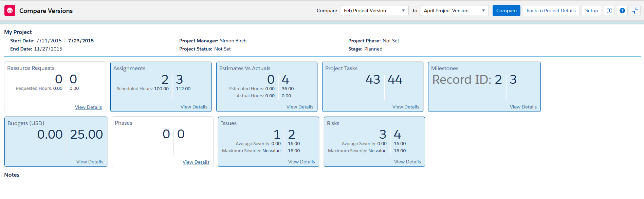Image resolution: width=644 pixels, height=199 pixels.
Task: Open Milestones View Details link
Action: point(523,107)
